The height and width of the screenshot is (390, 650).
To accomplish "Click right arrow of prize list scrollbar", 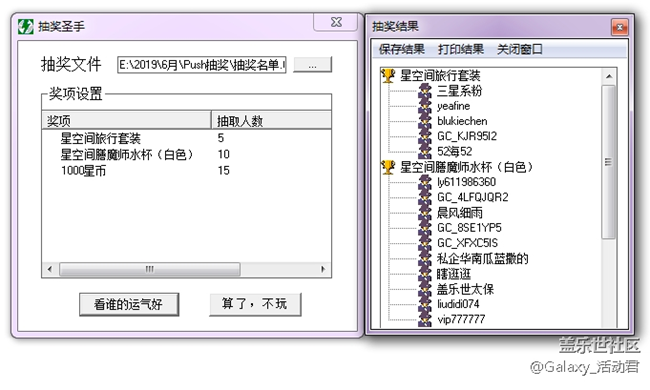I will [323, 269].
